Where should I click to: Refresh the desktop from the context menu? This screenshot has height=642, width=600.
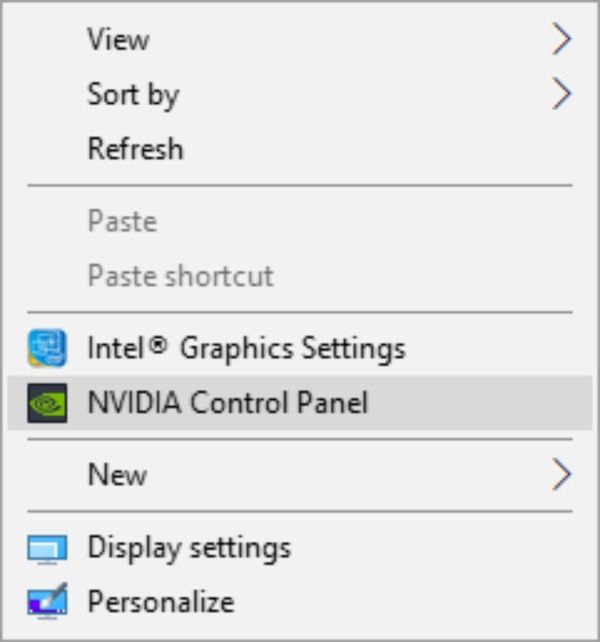click(135, 149)
